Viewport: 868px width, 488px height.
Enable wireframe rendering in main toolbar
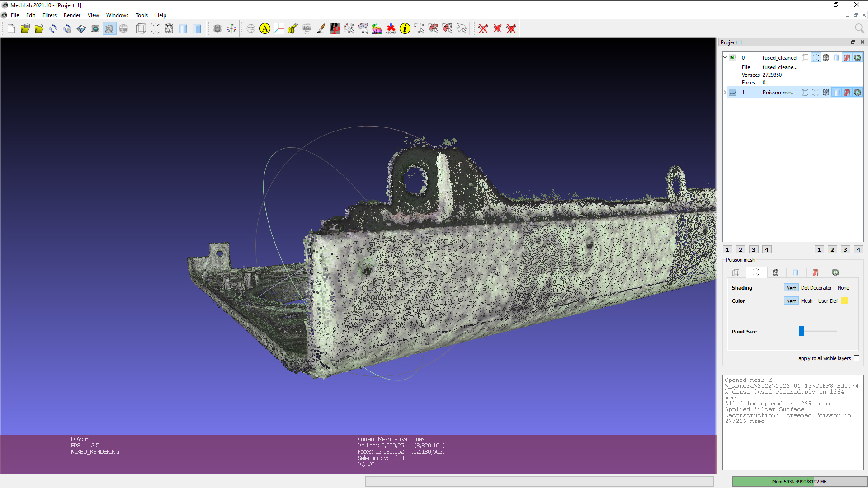coord(169,29)
